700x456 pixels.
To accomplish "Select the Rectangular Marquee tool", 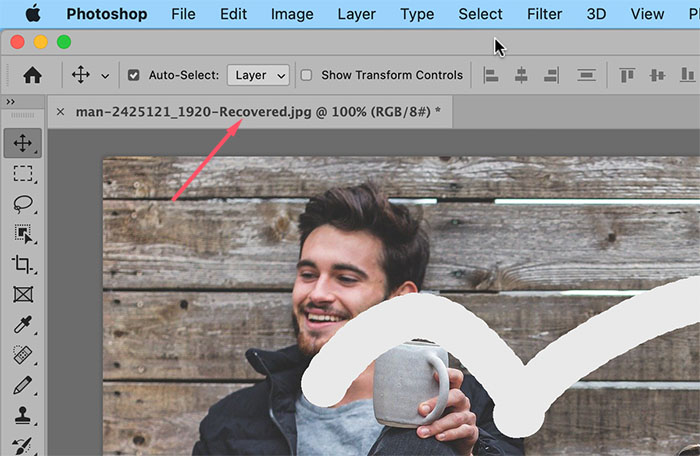I will (x=23, y=173).
